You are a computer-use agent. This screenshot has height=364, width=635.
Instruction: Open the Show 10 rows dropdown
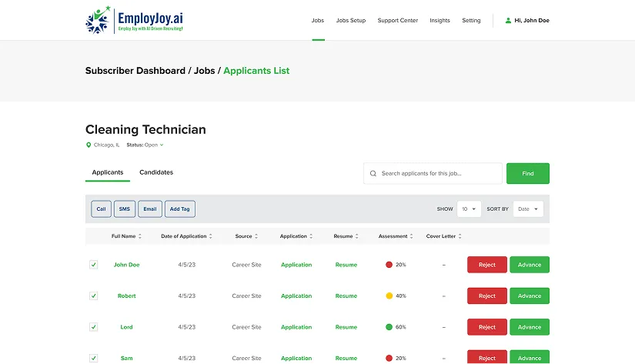[469, 209]
